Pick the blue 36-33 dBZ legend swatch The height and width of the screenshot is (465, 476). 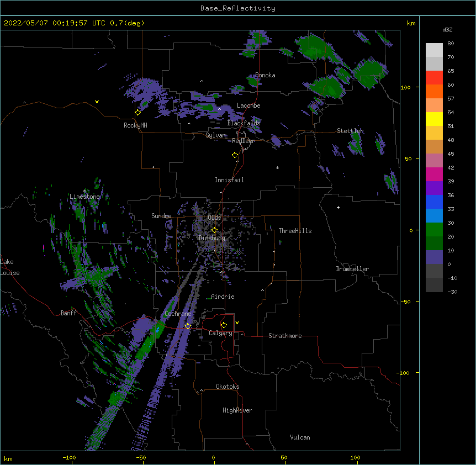(x=434, y=202)
